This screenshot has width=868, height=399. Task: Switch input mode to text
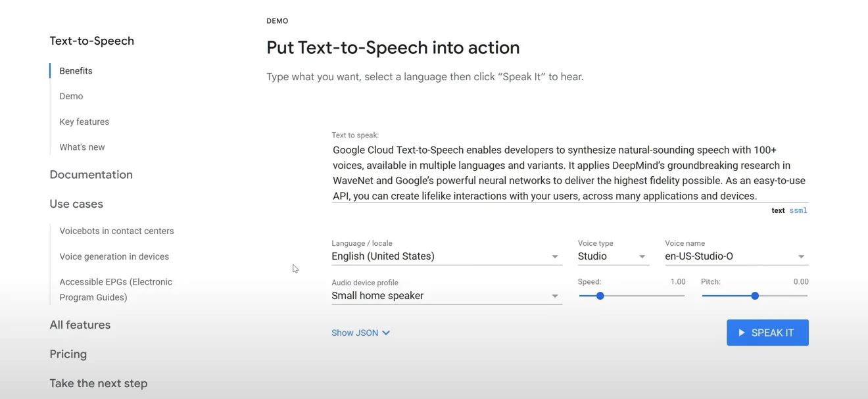778,210
